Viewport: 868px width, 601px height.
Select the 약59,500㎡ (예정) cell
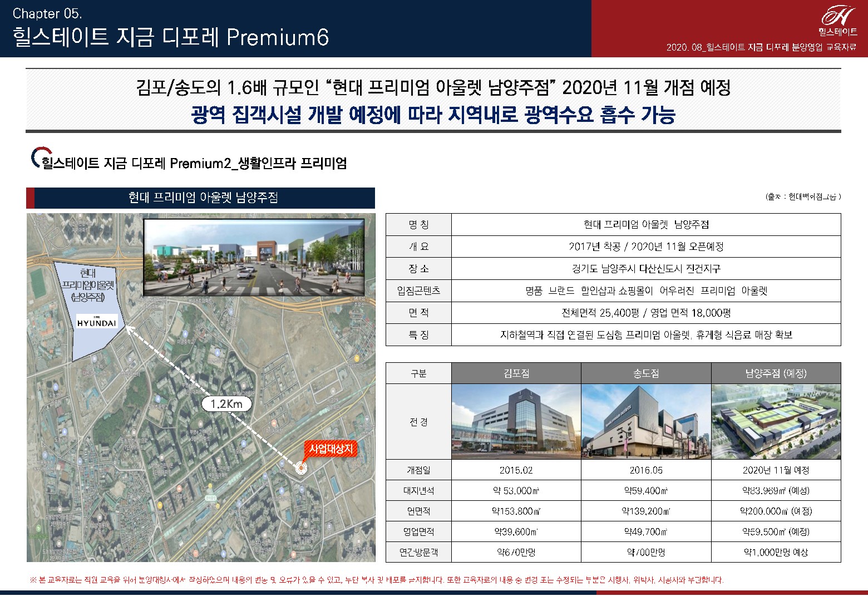pos(776,531)
